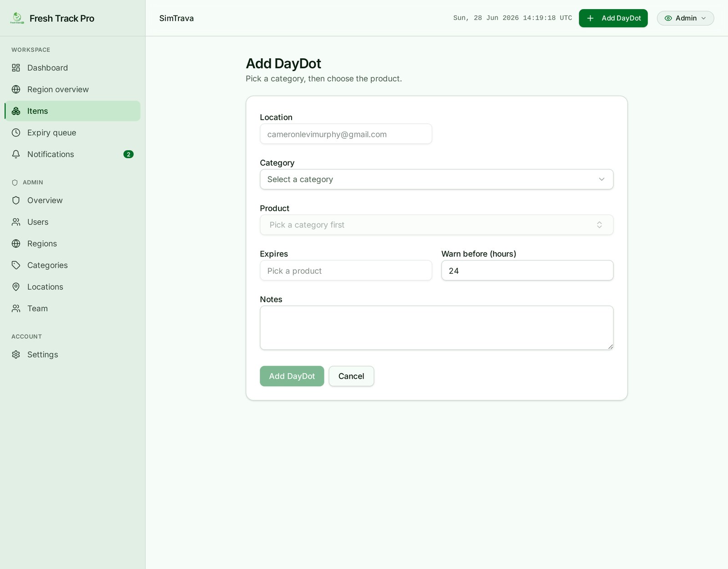Click the Region overview globe icon
The image size is (728, 569).
click(x=16, y=89)
